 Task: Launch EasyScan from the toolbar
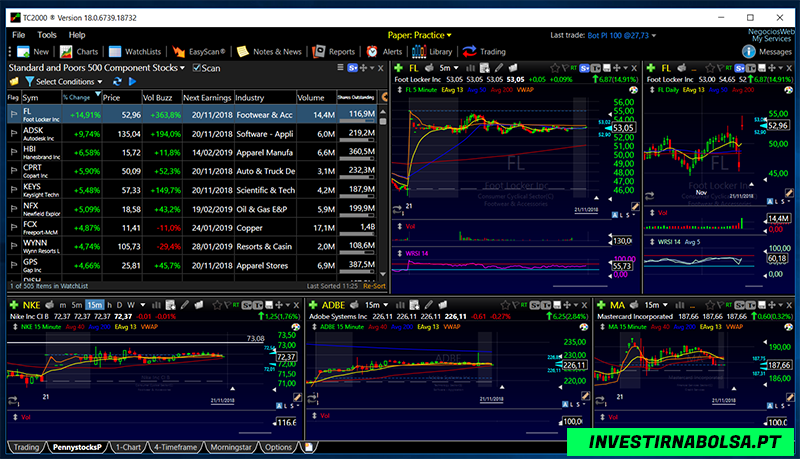pyautogui.click(x=198, y=52)
